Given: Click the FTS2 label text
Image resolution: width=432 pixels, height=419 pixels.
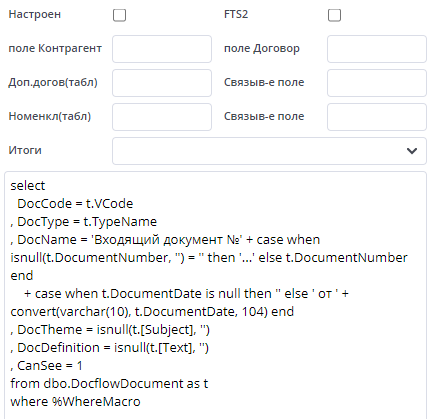Looking at the screenshot, I should click(x=236, y=14).
